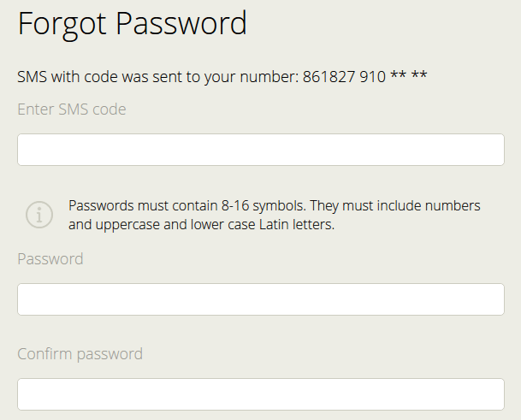Image resolution: width=521 pixels, height=420 pixels.
Task: Click the "Passwords must contain 8-16 symbols" text
Action: pos(186,206)
